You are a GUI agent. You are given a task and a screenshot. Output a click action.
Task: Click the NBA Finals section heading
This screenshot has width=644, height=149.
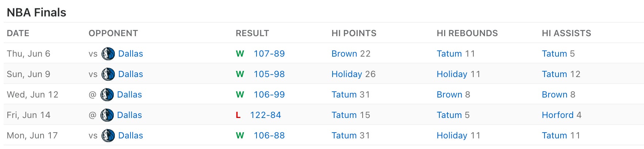pos(37,12)
